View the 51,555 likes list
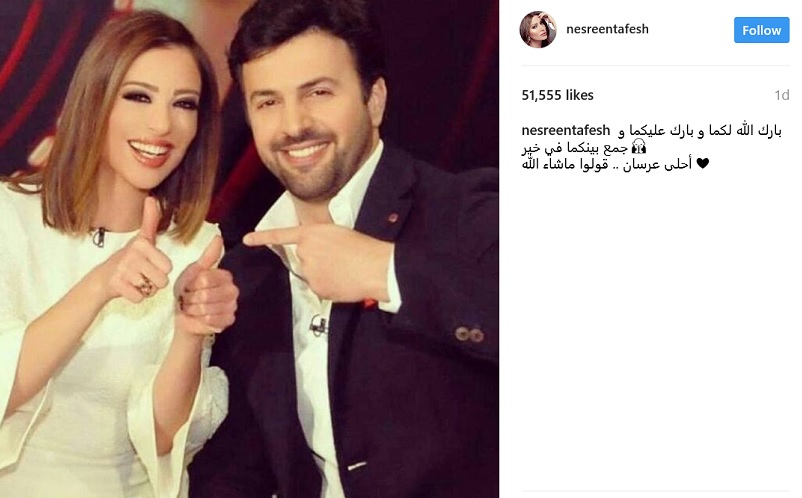Screen dimensions: 802x498 pos(557,95)
